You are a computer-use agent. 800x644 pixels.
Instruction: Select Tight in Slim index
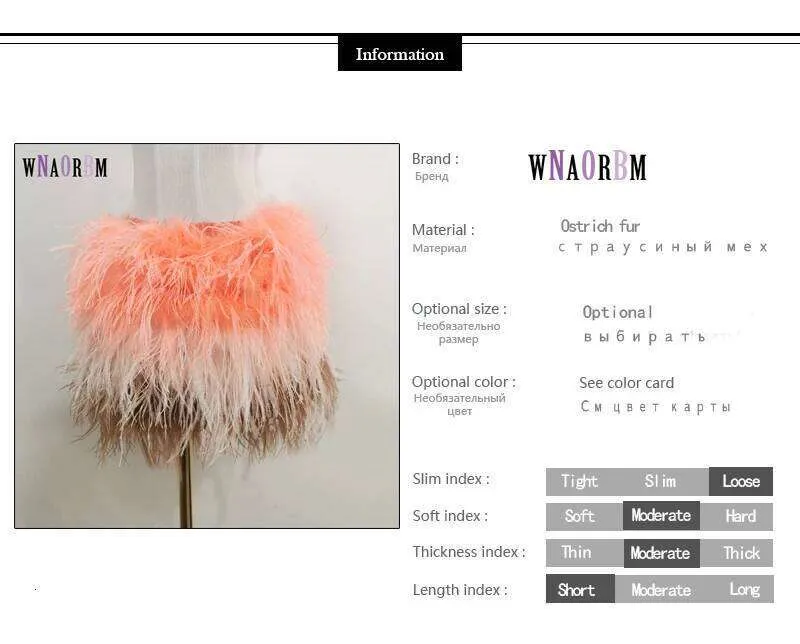click(x=579, y=481)
